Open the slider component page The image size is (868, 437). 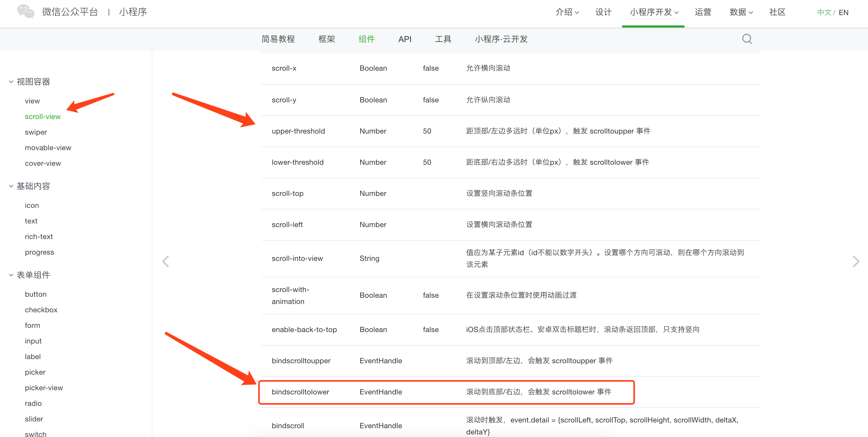pyautogui.click(x=34, y=419)
